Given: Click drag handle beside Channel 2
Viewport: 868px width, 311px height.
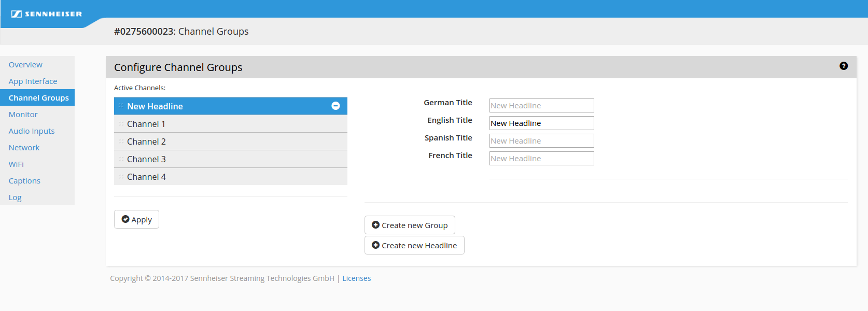Looking at the screenshot, I should [121, 142].
